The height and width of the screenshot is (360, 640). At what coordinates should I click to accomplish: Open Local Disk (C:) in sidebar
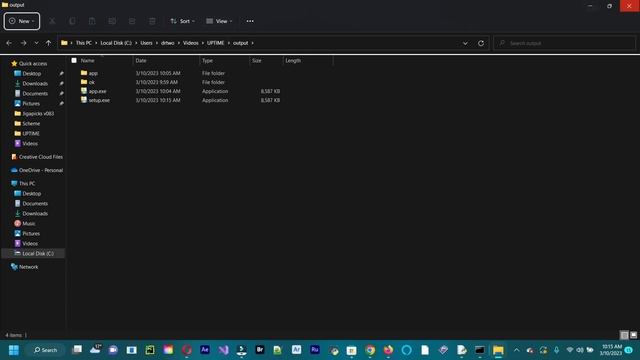pyautogui.click(x=38, y=253)
